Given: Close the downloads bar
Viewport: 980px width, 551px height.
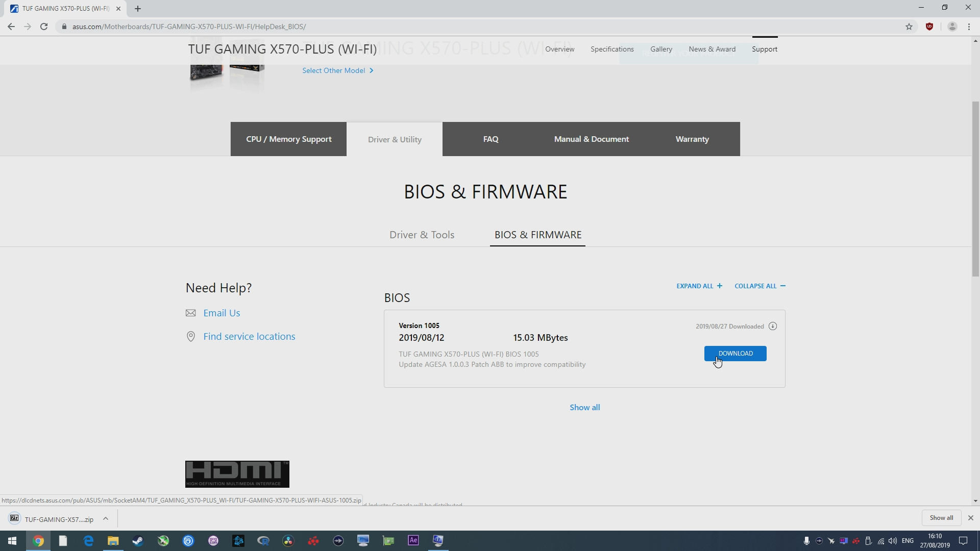Looking at the screenshot, I should coord(971,518).
